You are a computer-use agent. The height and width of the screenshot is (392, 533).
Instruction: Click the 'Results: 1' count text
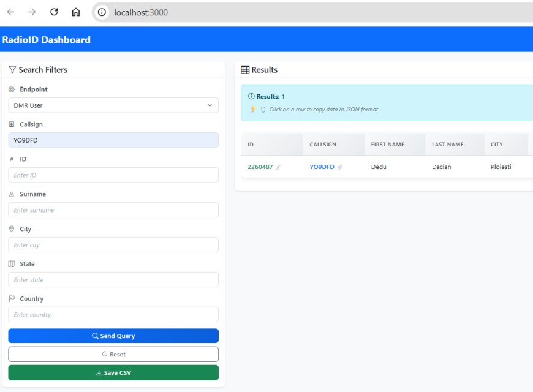270,97
